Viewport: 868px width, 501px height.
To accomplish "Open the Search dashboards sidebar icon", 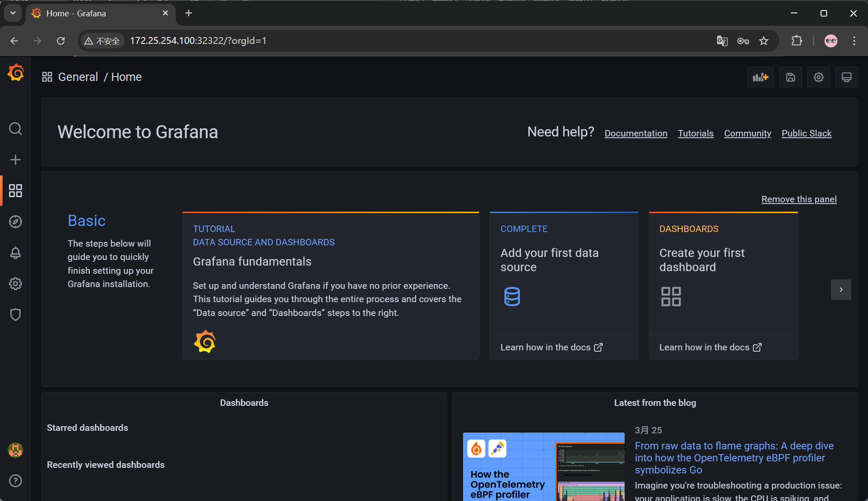I will [x=16, y=129].
